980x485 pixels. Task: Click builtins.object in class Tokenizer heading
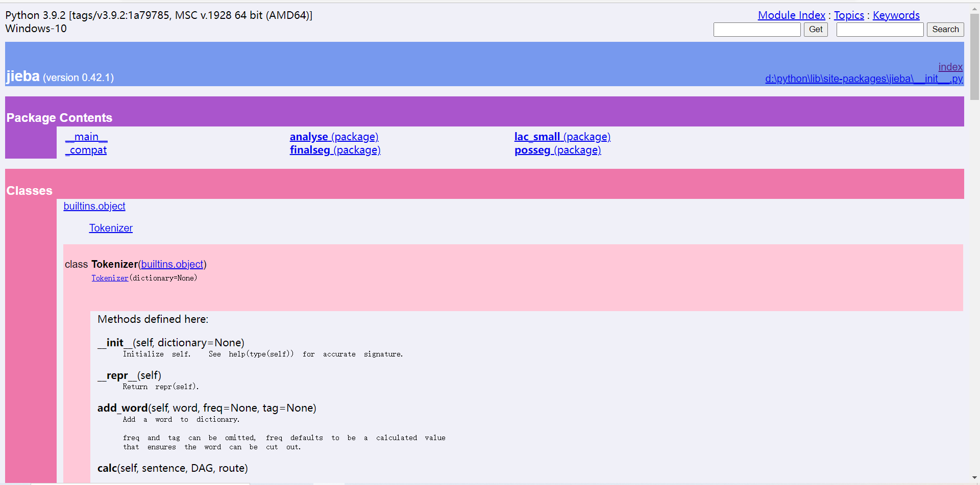tap(172, 264)
